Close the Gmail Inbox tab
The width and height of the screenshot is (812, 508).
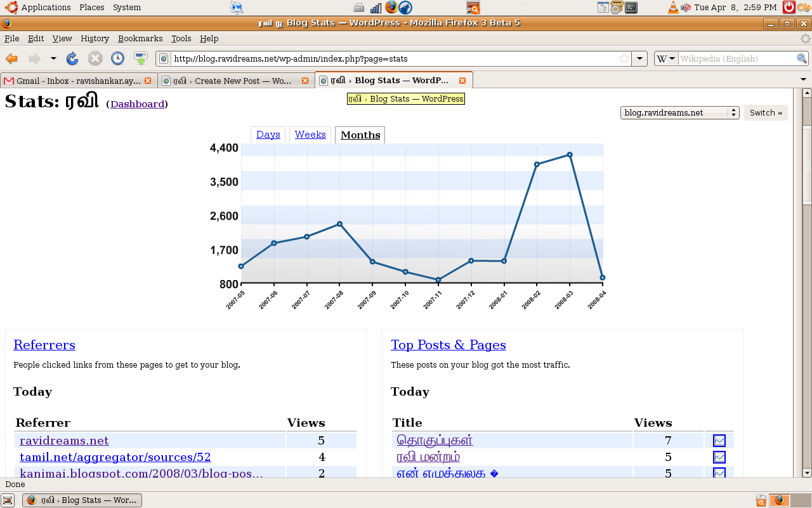[x=148, y=81]
